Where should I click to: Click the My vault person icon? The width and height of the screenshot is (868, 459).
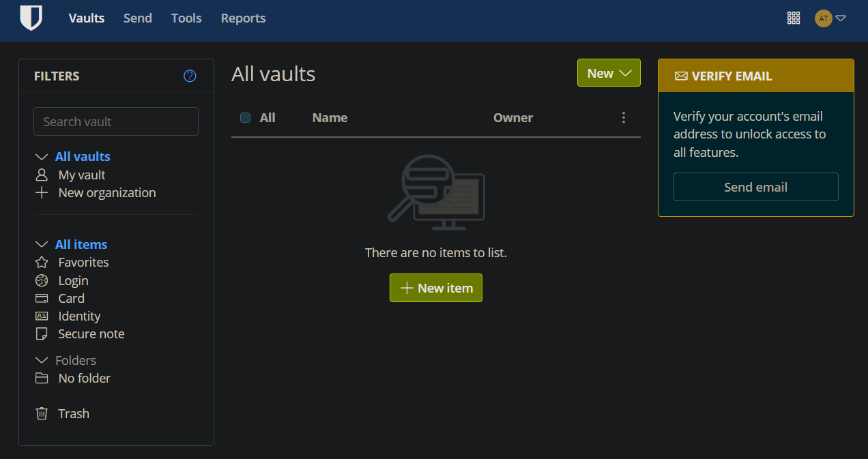coord(42,175)
